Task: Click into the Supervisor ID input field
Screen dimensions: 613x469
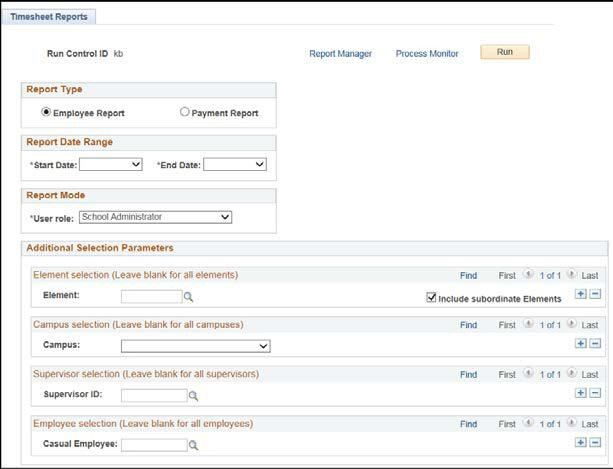Action: point(153,395)
